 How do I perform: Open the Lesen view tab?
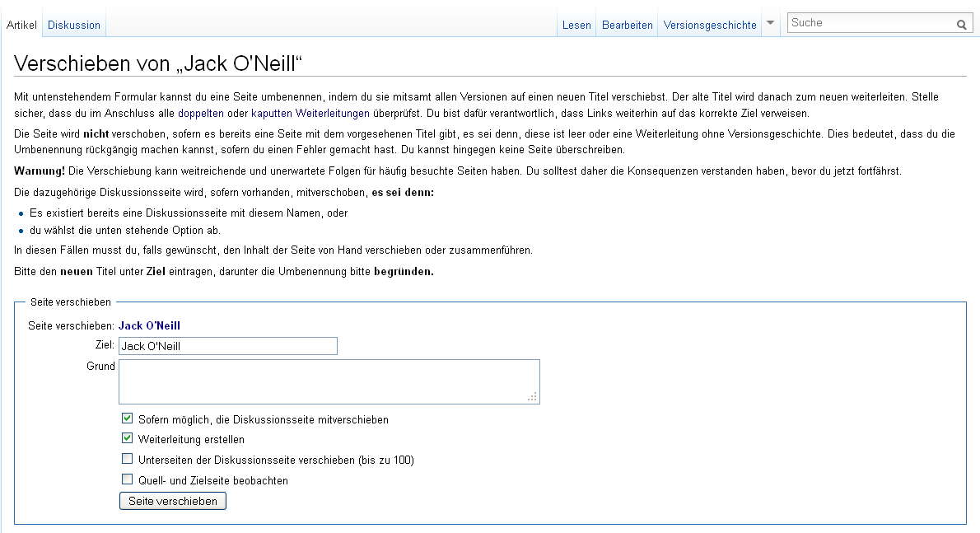pos(576,25)
